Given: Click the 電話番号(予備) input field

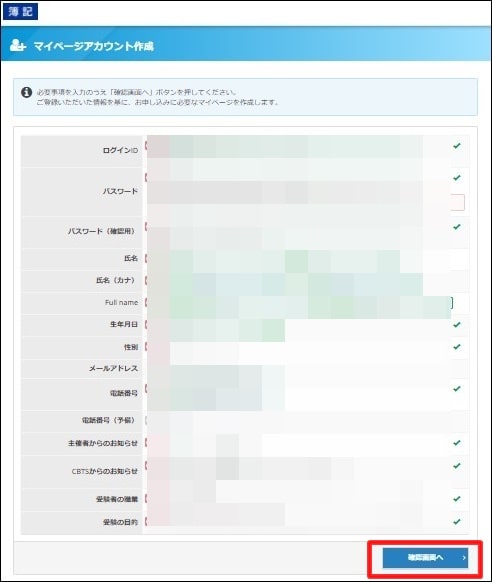Looking at the screenshot, I should 299,421.
